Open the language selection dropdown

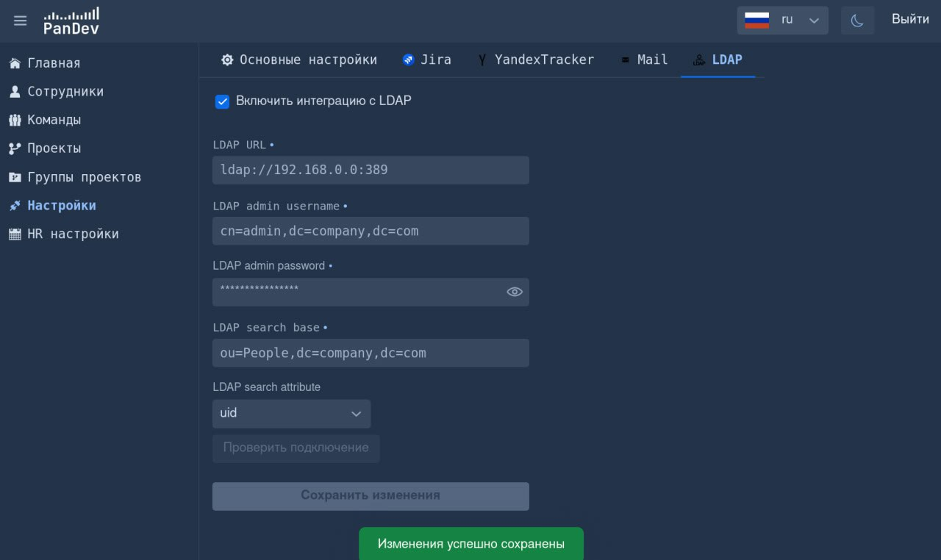(x=814, y=20)
